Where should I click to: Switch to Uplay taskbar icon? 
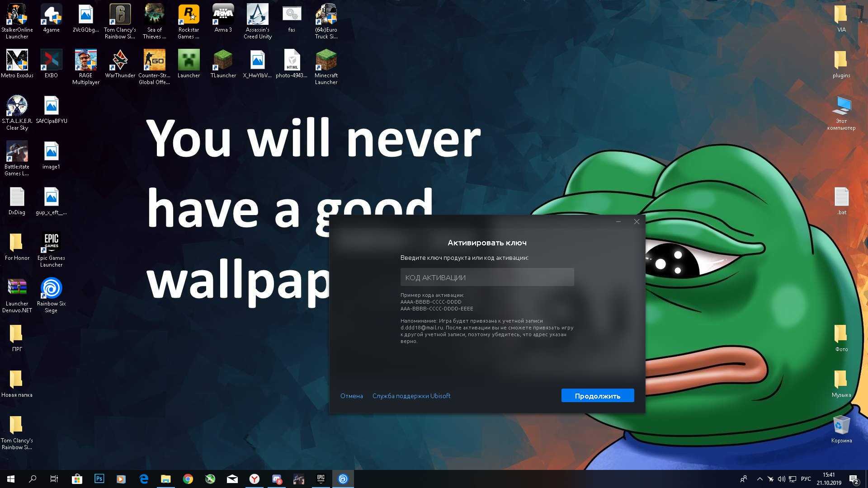pyautogui.click(x=343, y=479)
